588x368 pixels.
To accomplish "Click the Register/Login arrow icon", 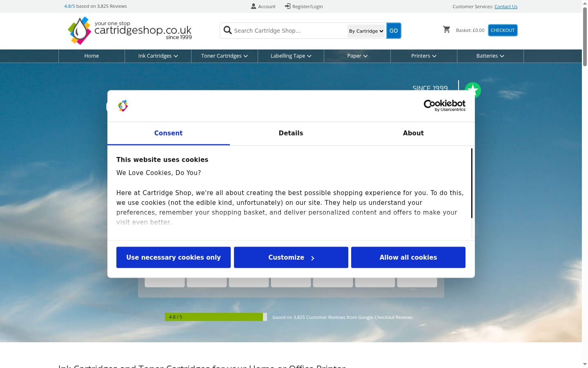I will pyautogui.click(x=287, y=6).
